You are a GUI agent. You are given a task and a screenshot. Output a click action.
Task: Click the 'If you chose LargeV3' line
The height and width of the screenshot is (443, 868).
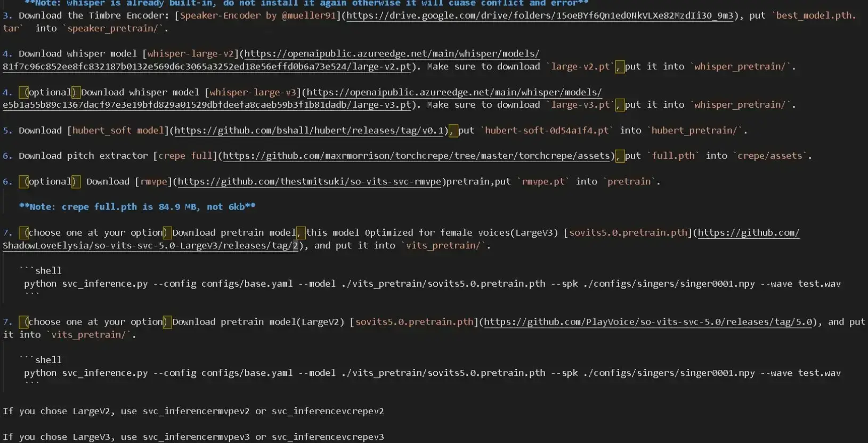[193, 437]
